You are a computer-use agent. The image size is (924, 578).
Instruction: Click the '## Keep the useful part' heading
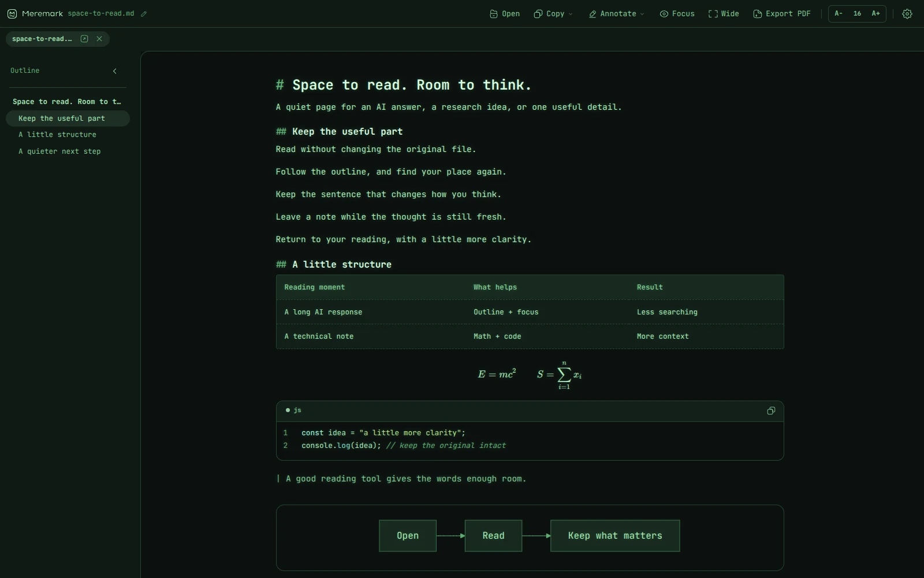339,132
